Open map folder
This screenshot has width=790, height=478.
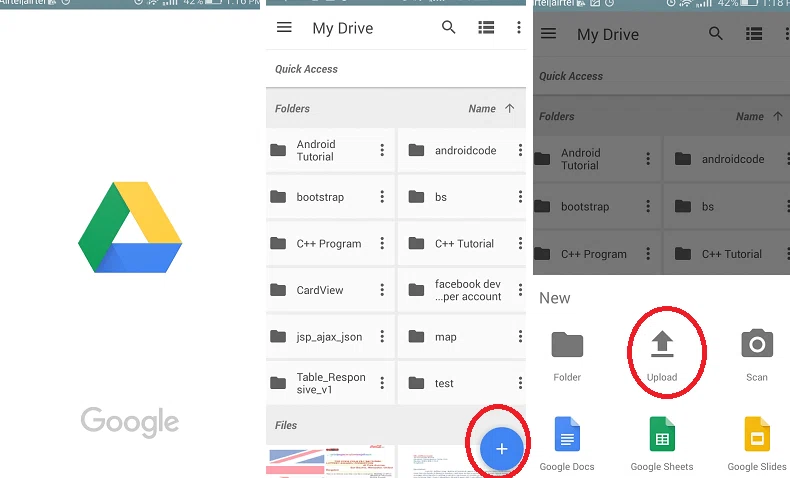pos(462,336)
